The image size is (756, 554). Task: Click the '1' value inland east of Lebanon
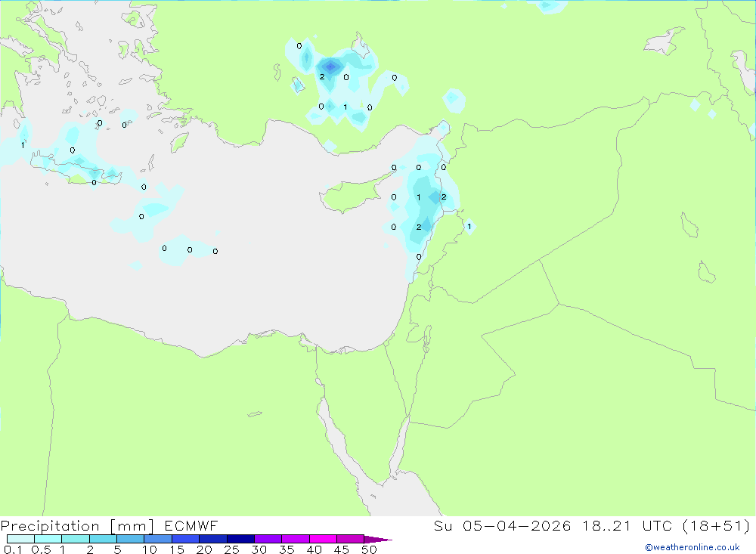click(x=469, y=226)
